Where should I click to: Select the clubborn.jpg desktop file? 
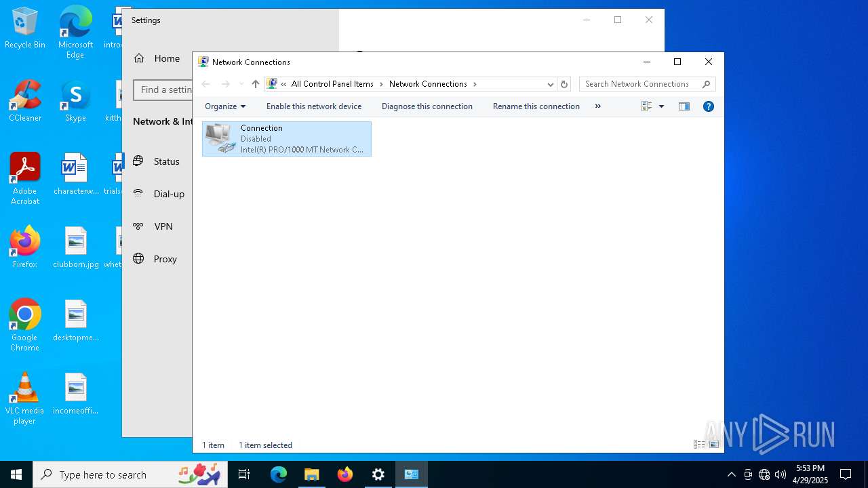pyautogui.click(x=75, y=247)
